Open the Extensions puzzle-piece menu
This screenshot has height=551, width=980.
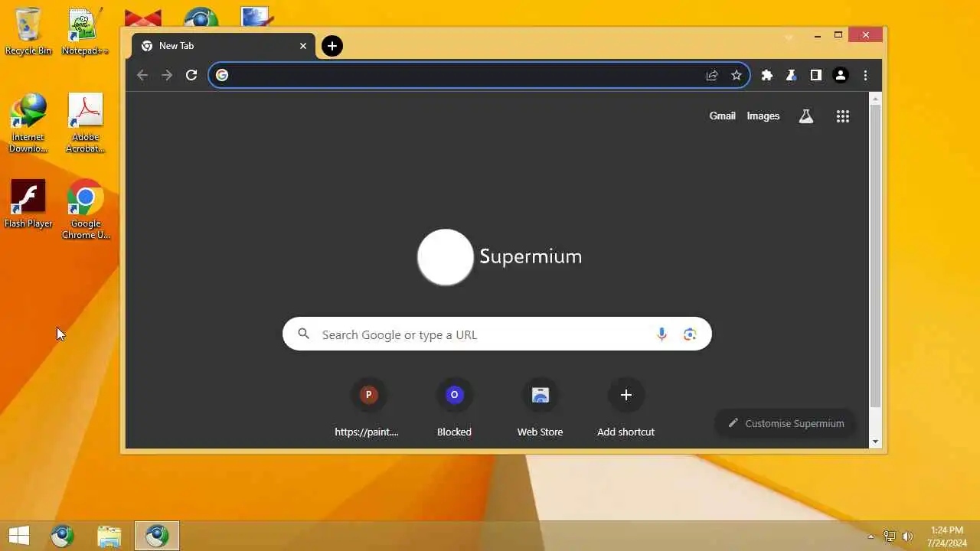[767, 75]
